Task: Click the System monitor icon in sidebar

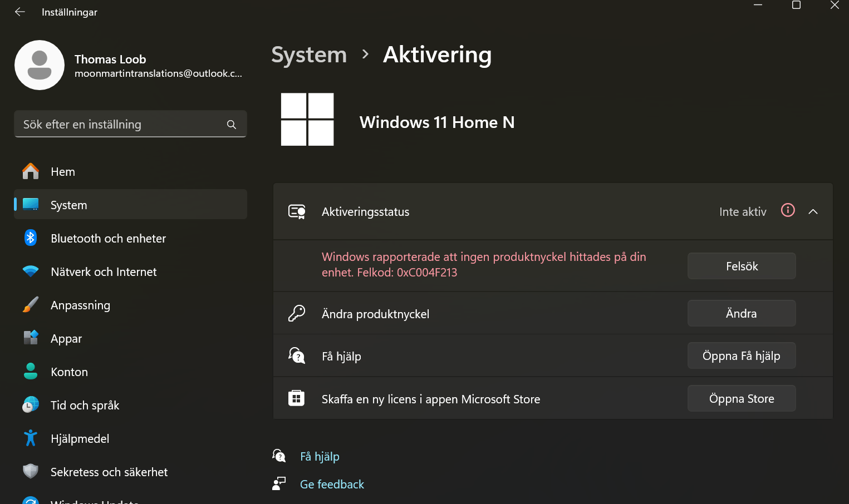Action: 31,205
